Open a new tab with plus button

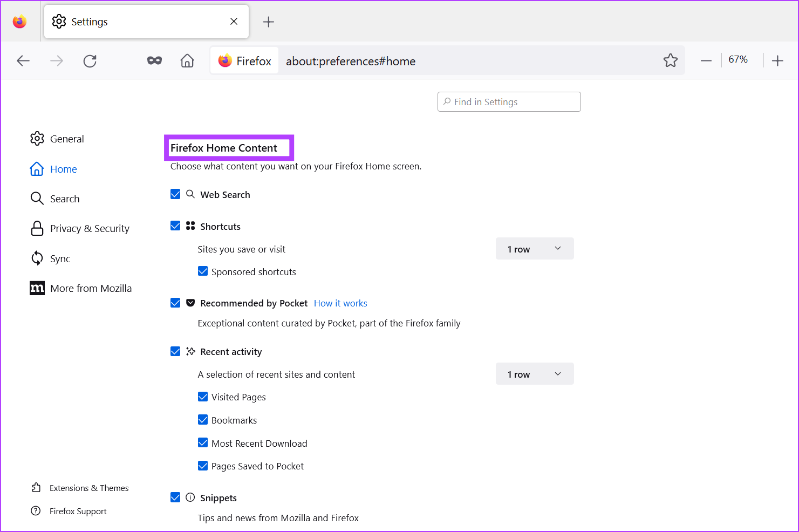(x=268, y=22)
